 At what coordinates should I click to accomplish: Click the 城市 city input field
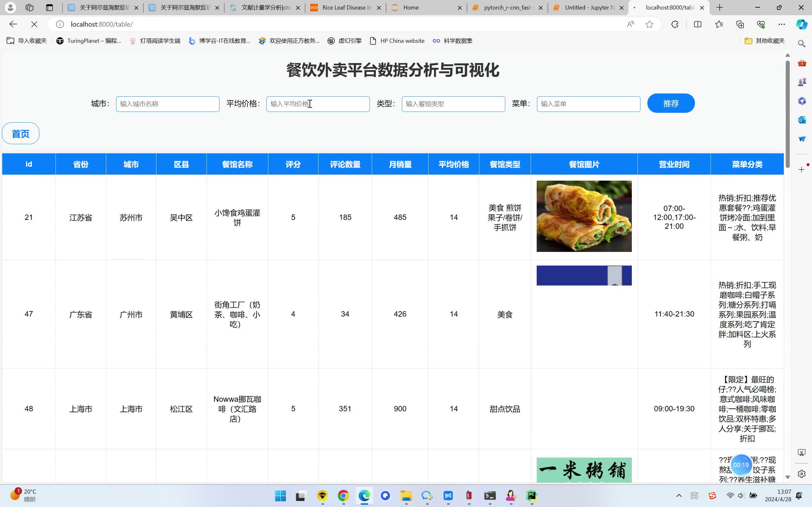[167, 104]
